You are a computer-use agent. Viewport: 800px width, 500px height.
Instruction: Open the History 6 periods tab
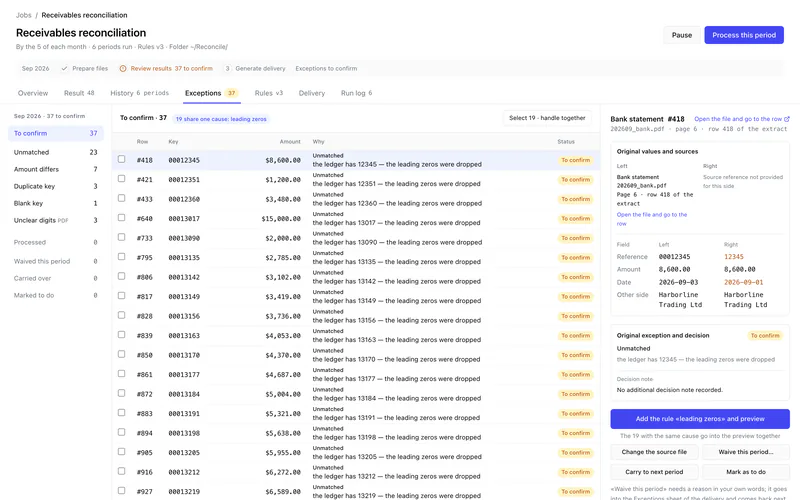click(x=139, y=93)
